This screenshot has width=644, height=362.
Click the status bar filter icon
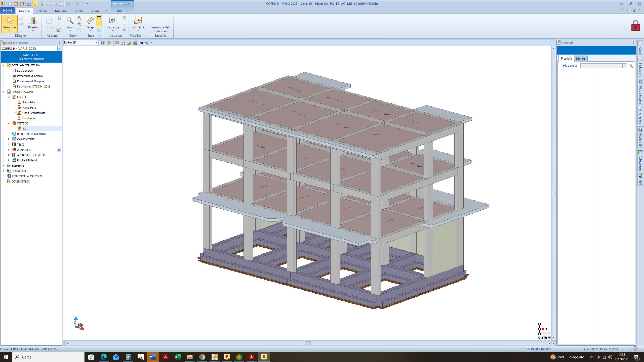coord(636,349)
